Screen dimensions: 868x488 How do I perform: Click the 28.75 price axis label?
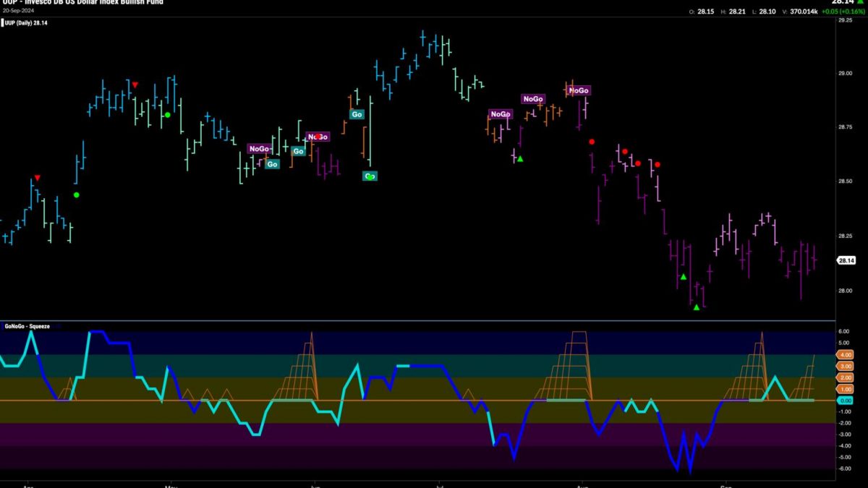(845, 127)
